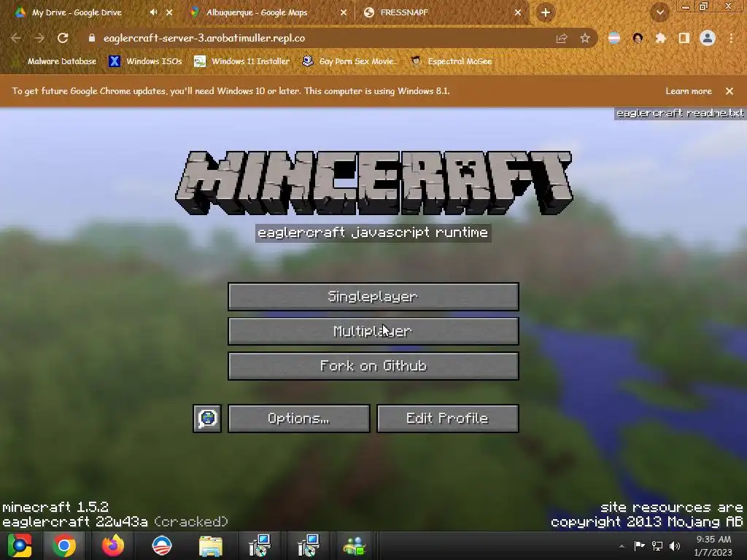Open tab search dropdown arrow
Viewport: 747px width, 560px height.
pyautogui.click(x=660, y=12)
